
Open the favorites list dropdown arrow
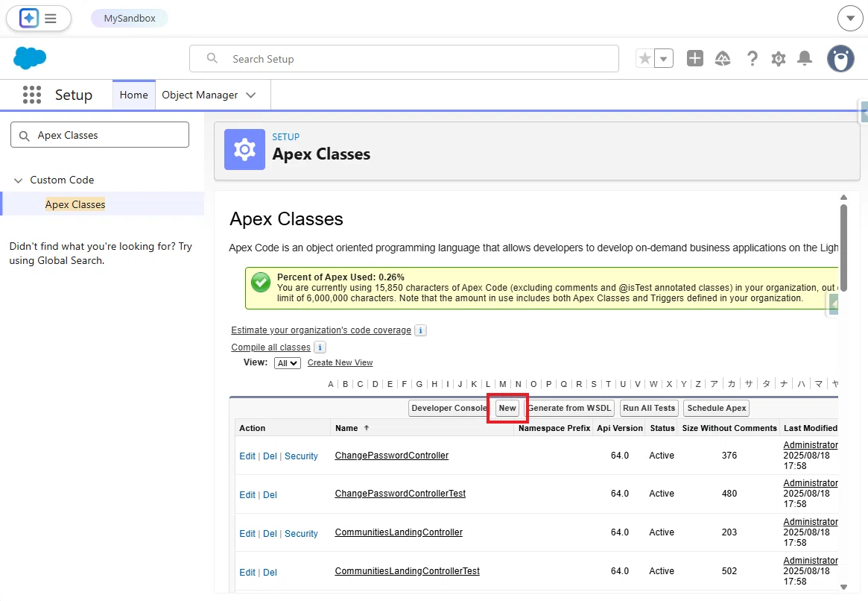[x=664, y=58]
